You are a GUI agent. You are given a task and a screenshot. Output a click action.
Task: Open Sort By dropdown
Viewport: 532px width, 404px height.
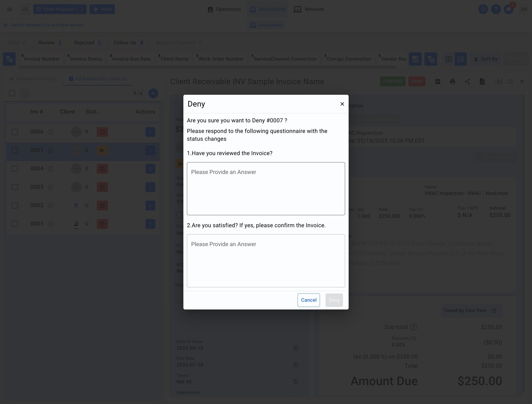(485, 59)
